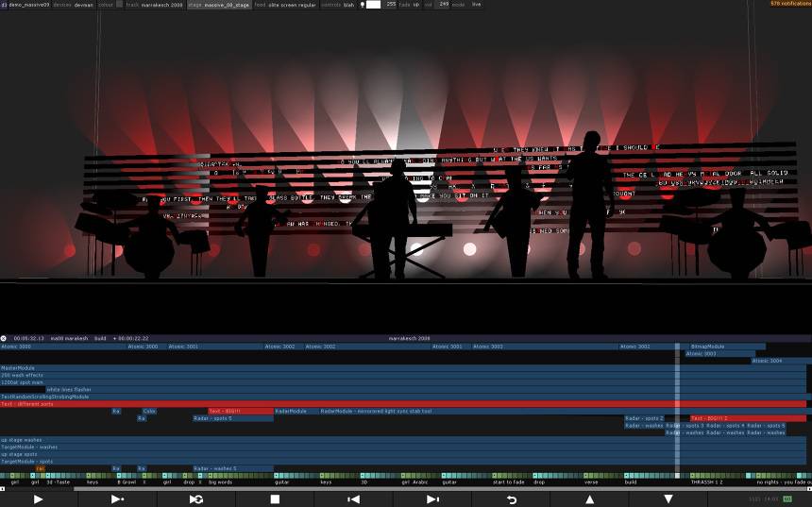
Task: Select the Radar - spots 2 clip
Action: [x=645, y=418]
